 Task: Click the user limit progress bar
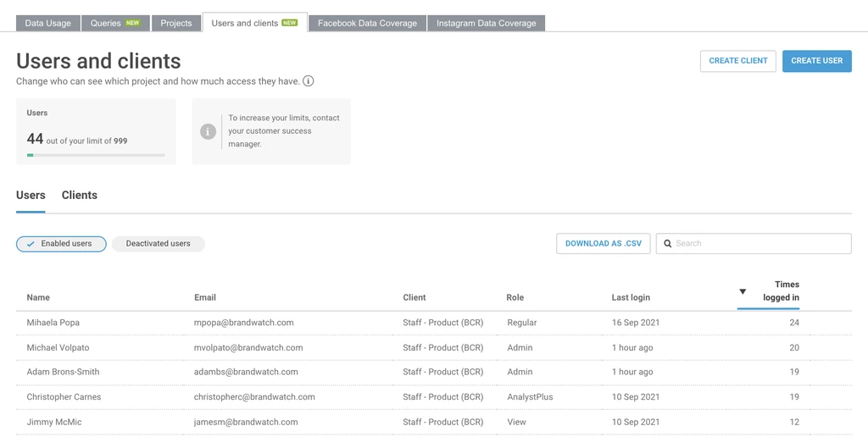[96, 155]
